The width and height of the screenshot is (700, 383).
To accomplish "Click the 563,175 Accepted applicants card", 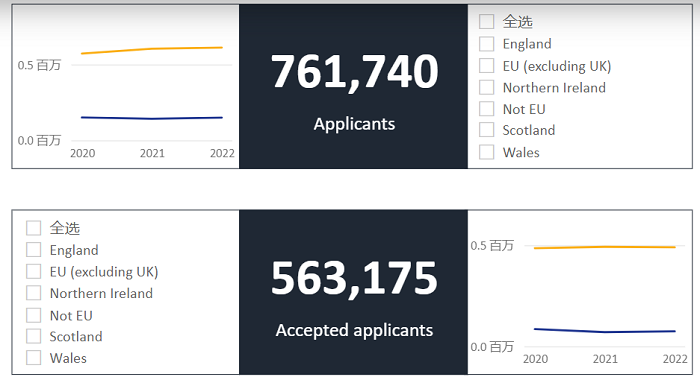I will (354, 292).
